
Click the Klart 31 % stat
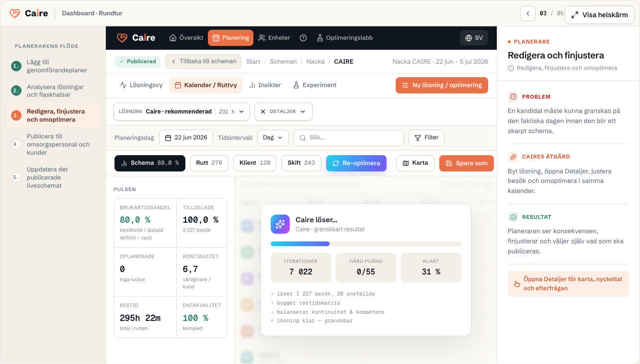[431, 268]
